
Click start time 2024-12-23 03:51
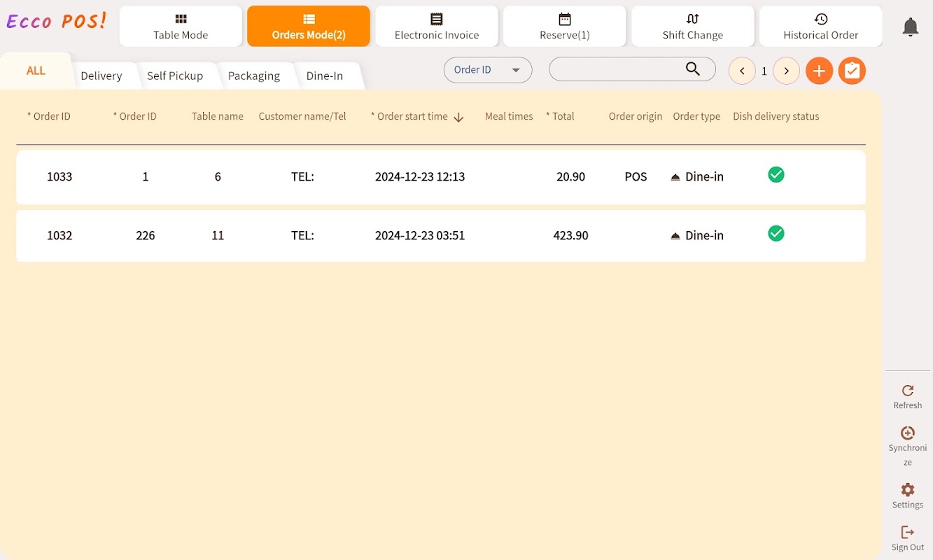pos(420,236)
